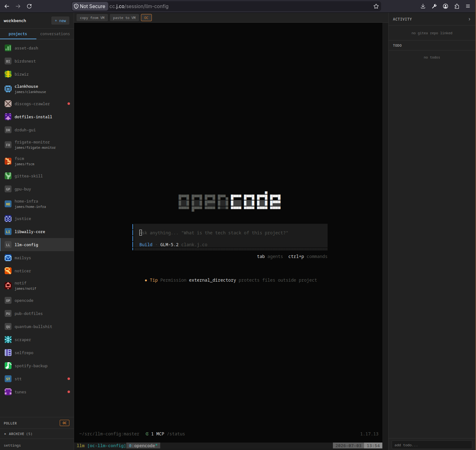
Task: Click the fscm project icon
Action: [8, 161]
